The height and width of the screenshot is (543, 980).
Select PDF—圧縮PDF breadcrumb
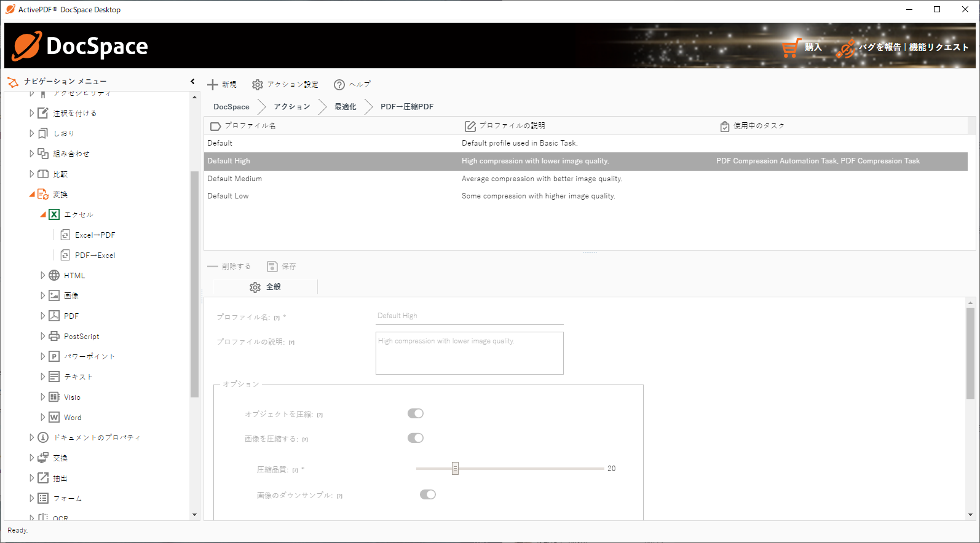click(x=407, y=107)
